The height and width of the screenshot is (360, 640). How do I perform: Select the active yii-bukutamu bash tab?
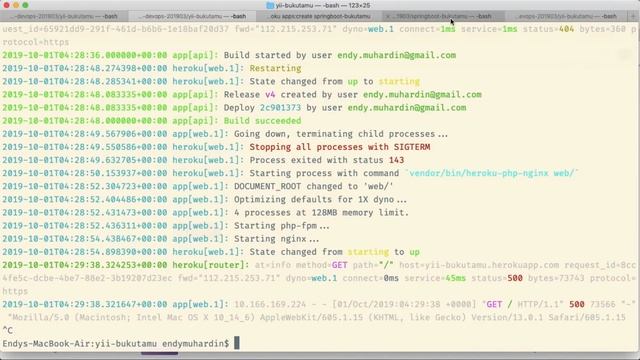192,16
